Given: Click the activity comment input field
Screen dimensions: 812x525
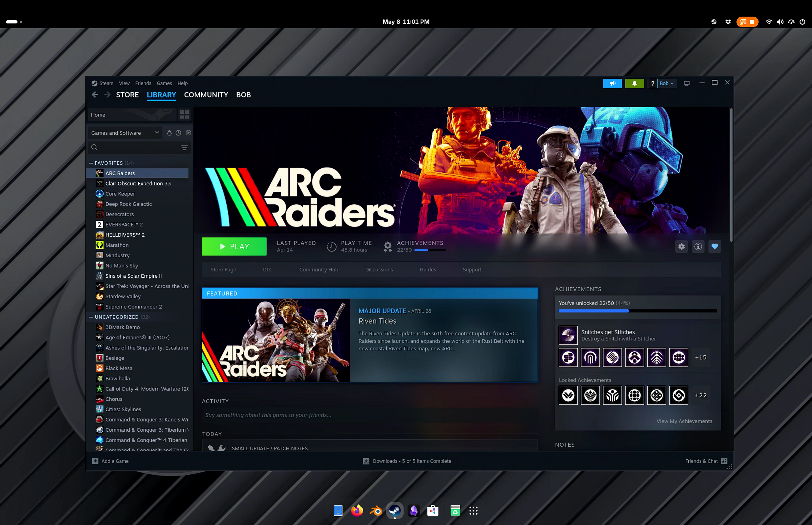Looking at the screenshot, I should 370,415.
